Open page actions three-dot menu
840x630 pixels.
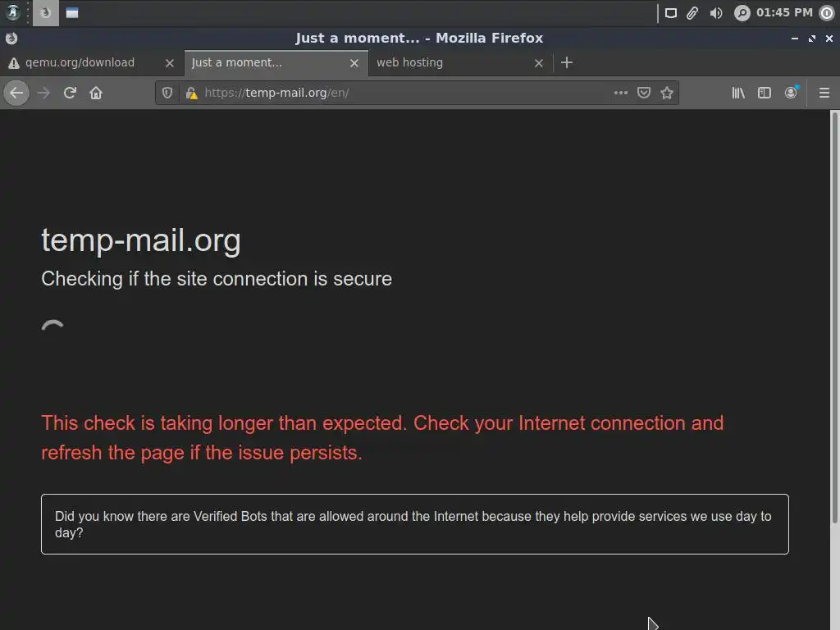[x=620, y=93]
